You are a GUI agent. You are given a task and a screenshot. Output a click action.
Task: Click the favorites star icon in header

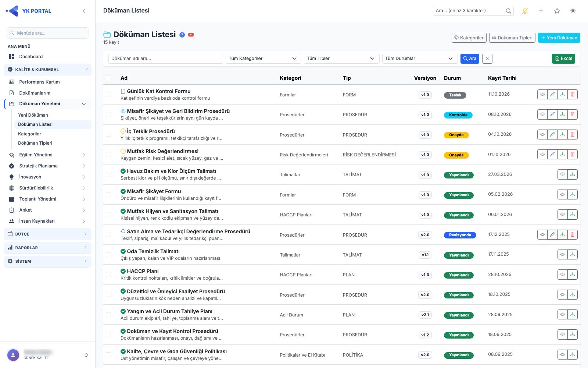coord(557,11)
